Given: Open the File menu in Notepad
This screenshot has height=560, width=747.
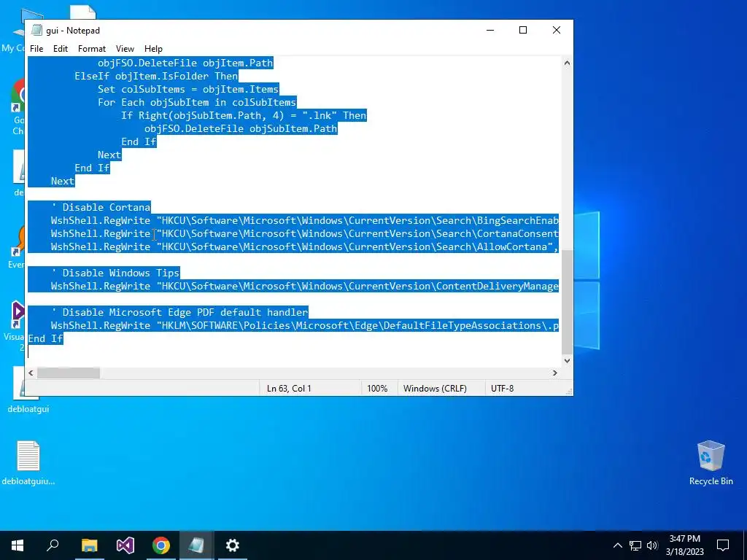Looking at the screenshot, I should point(36,49).
